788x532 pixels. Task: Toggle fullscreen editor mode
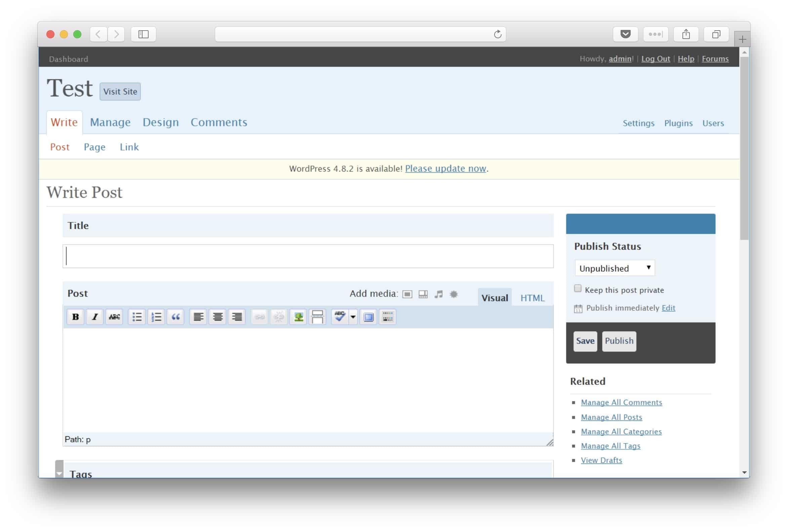click(368, 317)
